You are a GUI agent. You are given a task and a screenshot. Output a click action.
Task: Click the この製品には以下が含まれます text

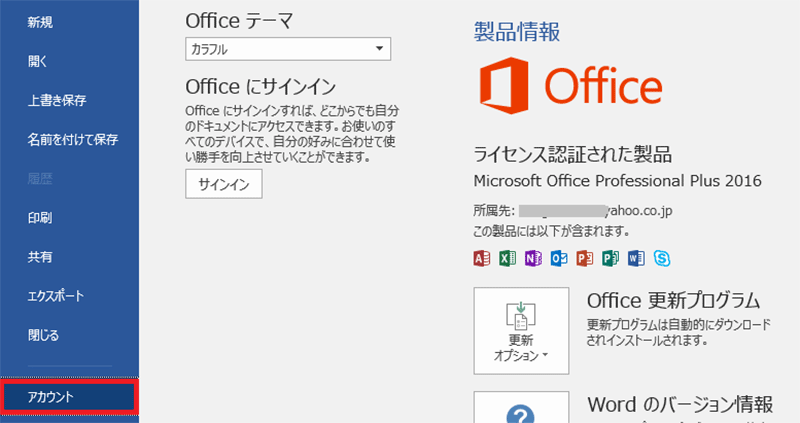[x=551, y=232]
